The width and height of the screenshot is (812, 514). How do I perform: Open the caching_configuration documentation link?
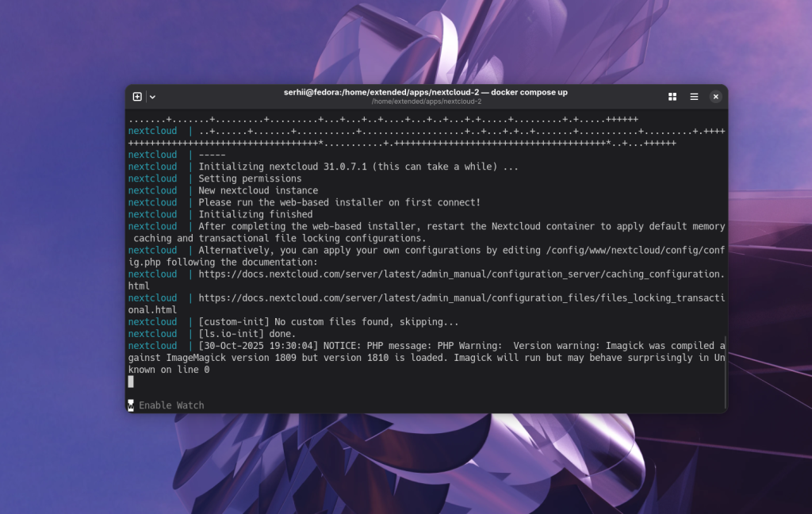click(x=460, y=274)
